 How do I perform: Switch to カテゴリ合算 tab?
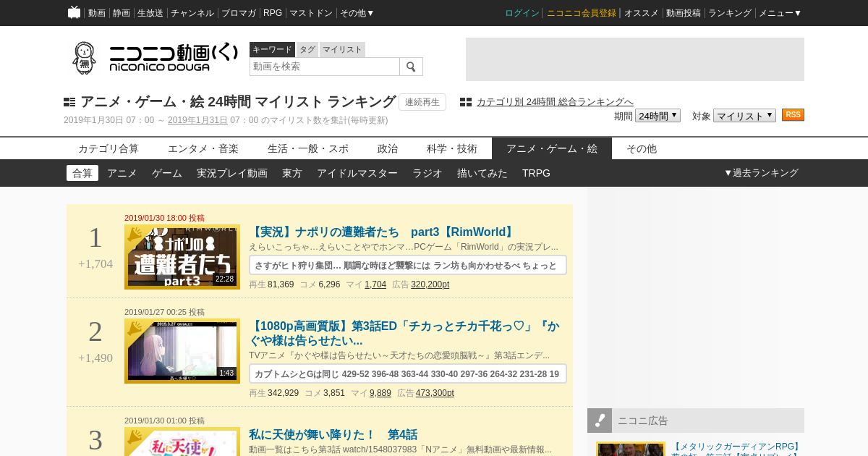point(109,148)
